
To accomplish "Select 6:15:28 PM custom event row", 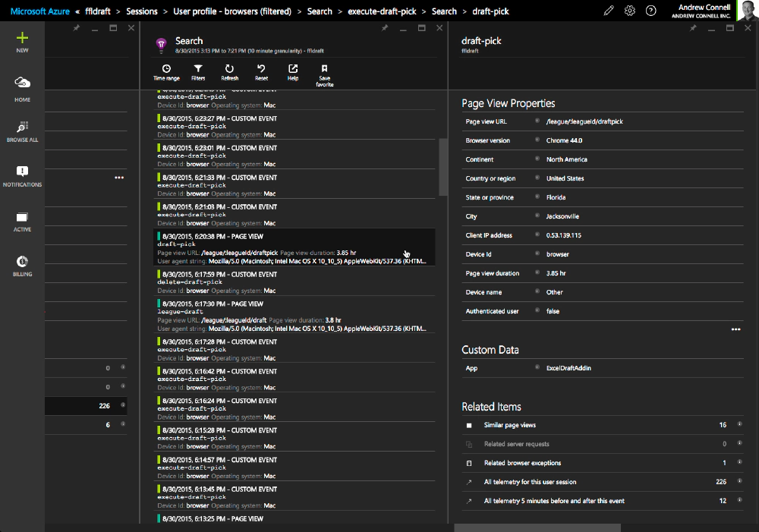I will [x=294, y=438].
